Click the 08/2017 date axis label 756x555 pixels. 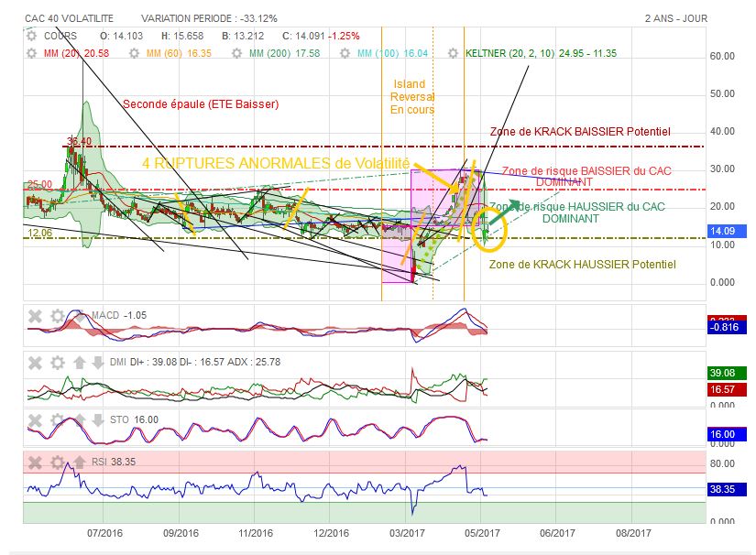[633, 533]
